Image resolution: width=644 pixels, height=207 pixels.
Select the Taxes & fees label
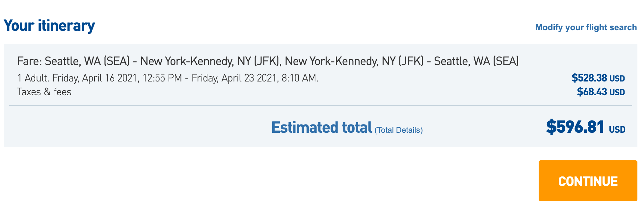tap(44, 92)
